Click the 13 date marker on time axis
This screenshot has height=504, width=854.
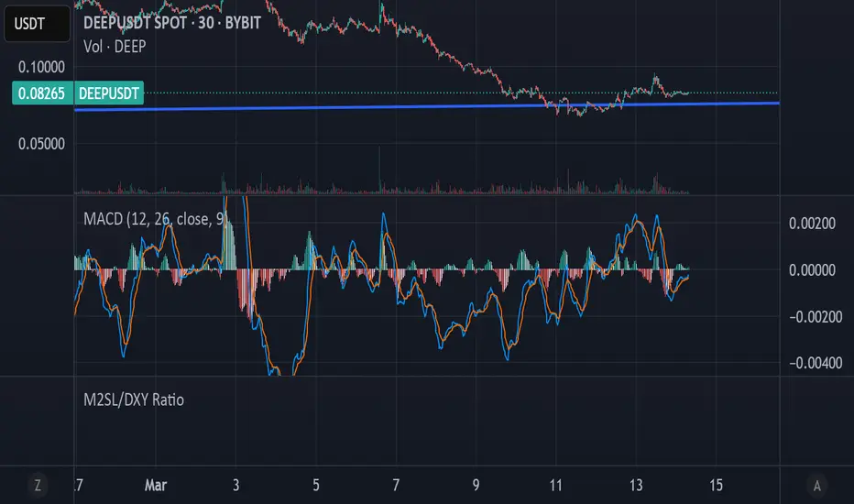[636, 483]
